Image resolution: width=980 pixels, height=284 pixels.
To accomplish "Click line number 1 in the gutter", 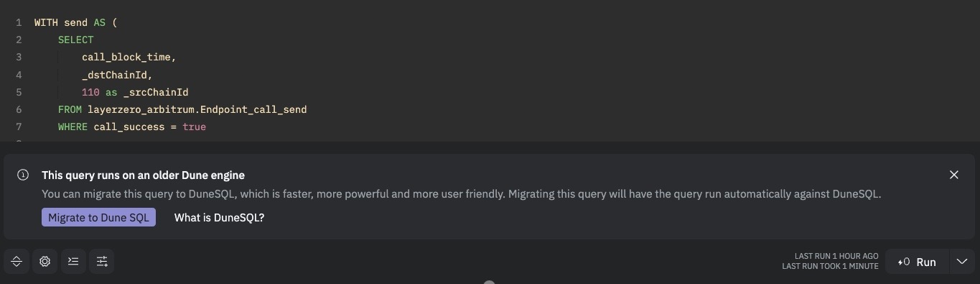I will click(19, 22).
